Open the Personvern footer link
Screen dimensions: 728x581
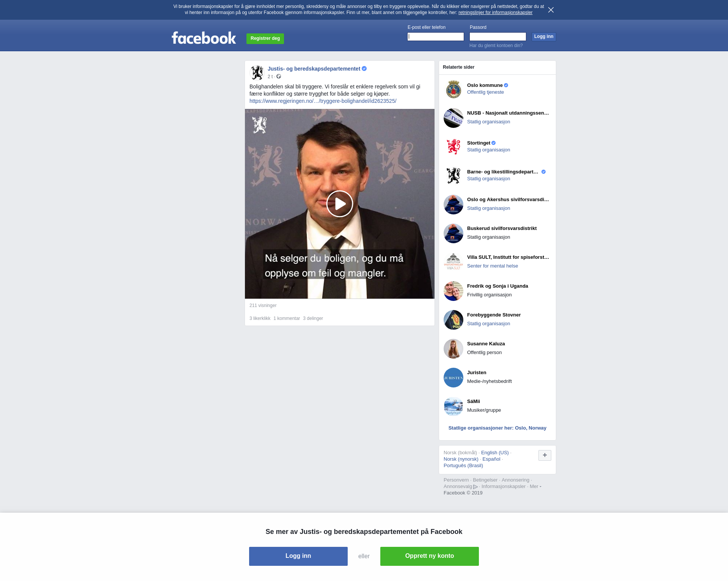pyautogui.click(x=456, y=480)
